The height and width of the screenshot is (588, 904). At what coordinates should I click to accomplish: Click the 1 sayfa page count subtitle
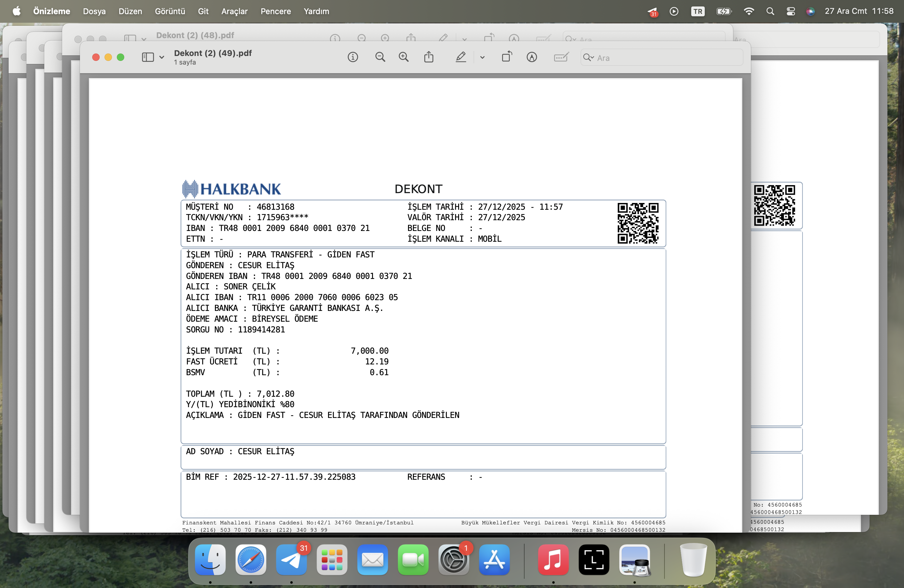click(185, 62)
